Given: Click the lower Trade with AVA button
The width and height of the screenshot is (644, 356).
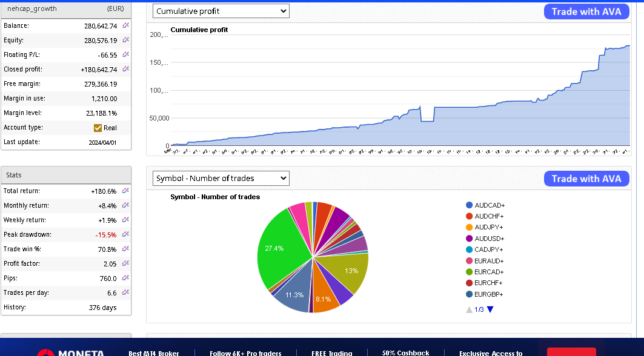Looking at the screenshot, I should [x=586, y=179].
